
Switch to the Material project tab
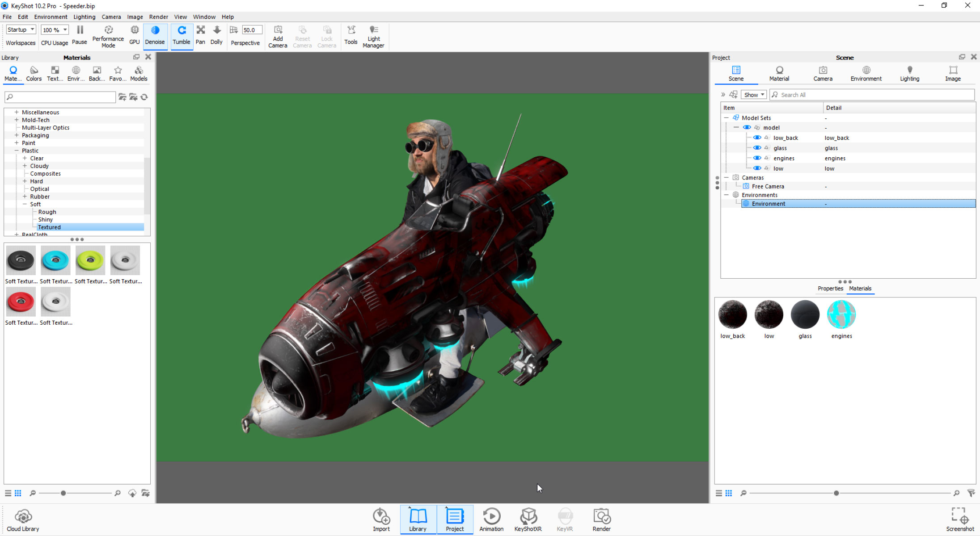click(779, 74)
